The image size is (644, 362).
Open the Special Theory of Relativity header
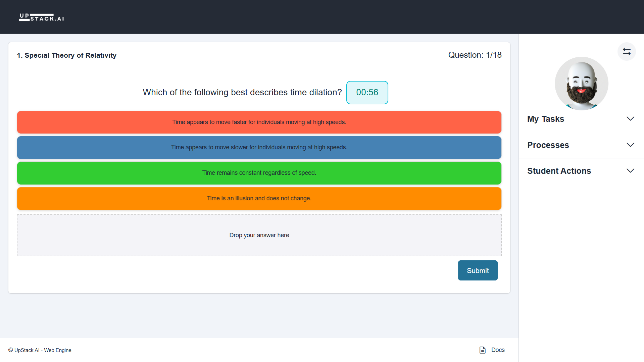pyautogui.click(x=67, y=55)
